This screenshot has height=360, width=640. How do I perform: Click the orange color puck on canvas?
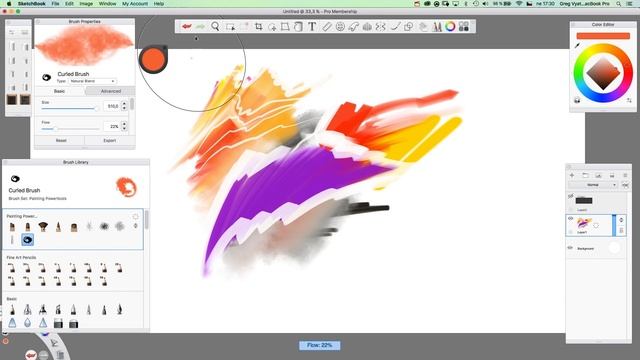(153, 60)
